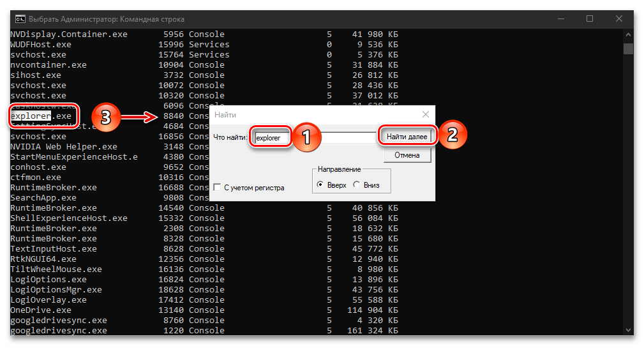This screenshot has width=644, height=348.
Task: Click the Command Prompt icon in title bar
Action: pyautogui.click(x=20, y=19)
